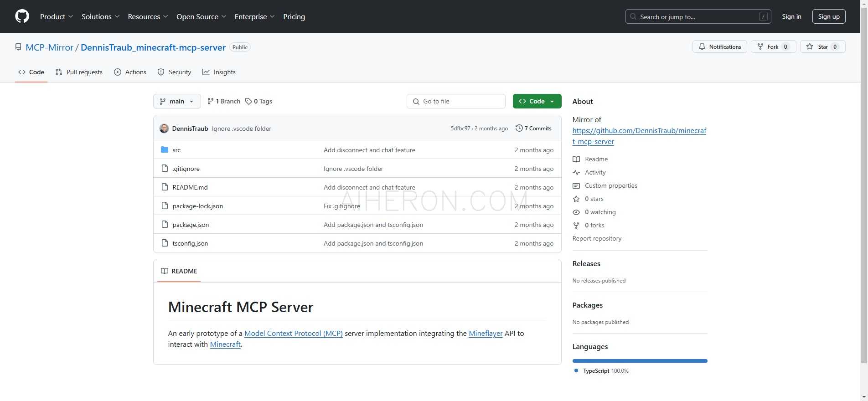Select the Code tab

(31, 72)
